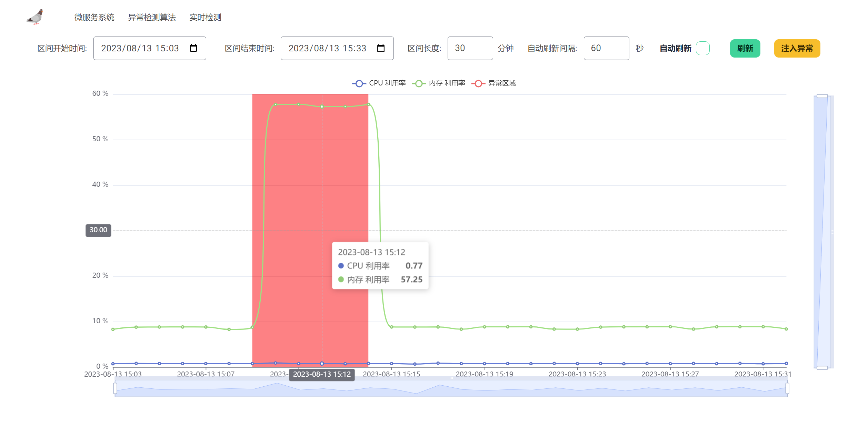This screenshot has width=868, height=427.
Task: Click CPU data point at 15:12
Action: (322, 364)
